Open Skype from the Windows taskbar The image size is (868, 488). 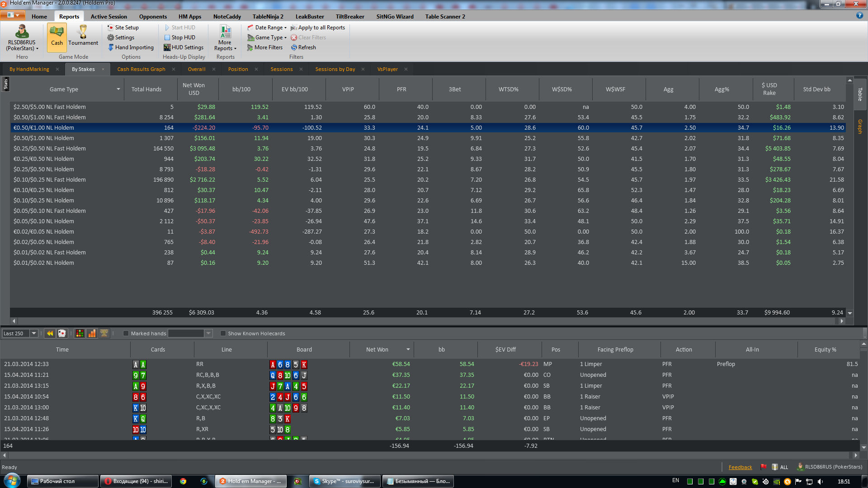[x=344, y=481]
